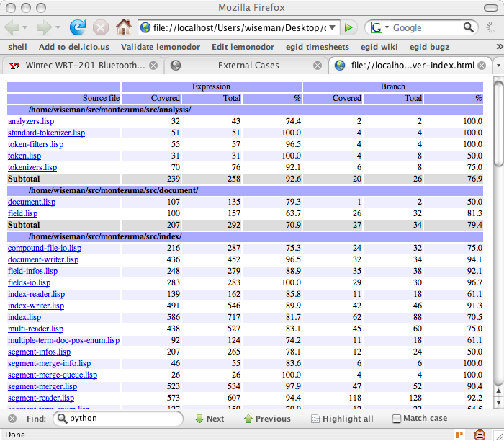Click the search magnifier icon
This screenshot has height=441, width=504.
[468, 27]
